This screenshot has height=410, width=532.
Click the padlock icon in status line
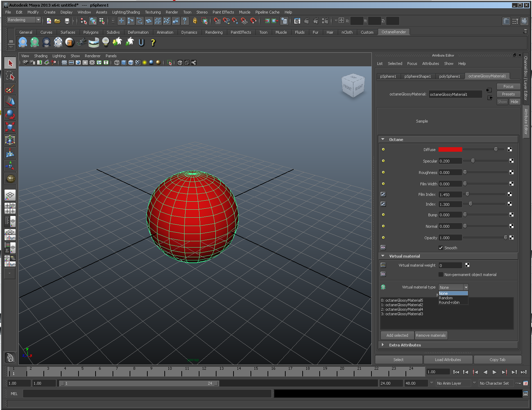pos(195,21)
